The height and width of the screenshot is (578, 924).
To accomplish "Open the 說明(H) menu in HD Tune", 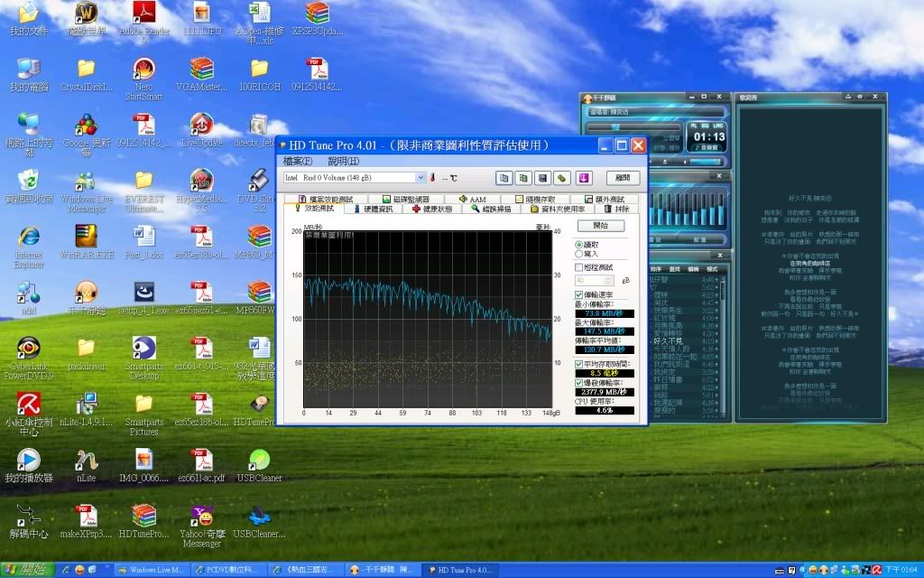I will point(343,161).
